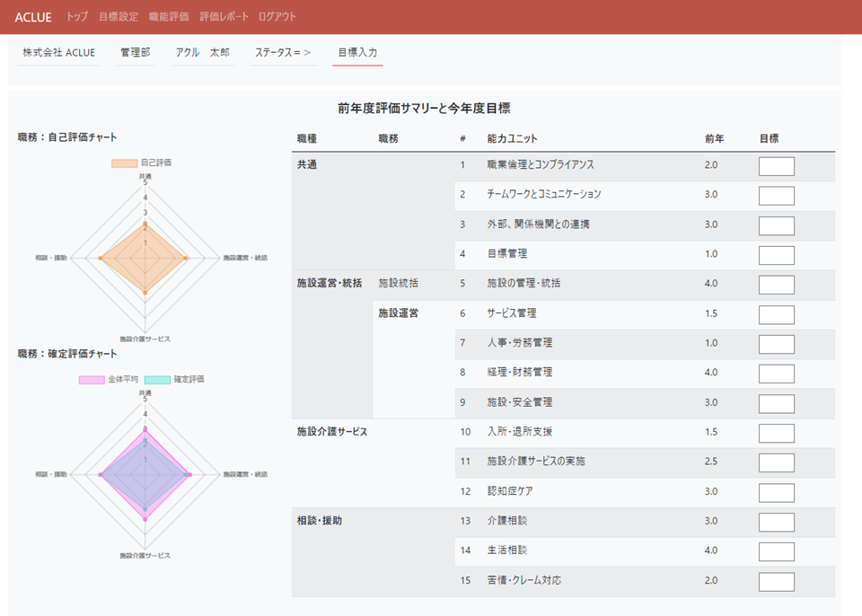
Task: Click ログアウト to log out
Action: [x=277, y=17]
